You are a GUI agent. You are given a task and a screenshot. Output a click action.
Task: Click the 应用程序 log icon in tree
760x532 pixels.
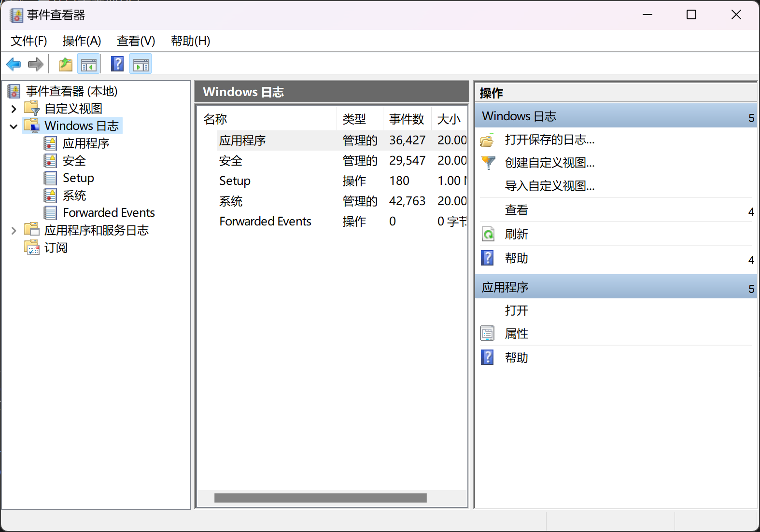50,143
